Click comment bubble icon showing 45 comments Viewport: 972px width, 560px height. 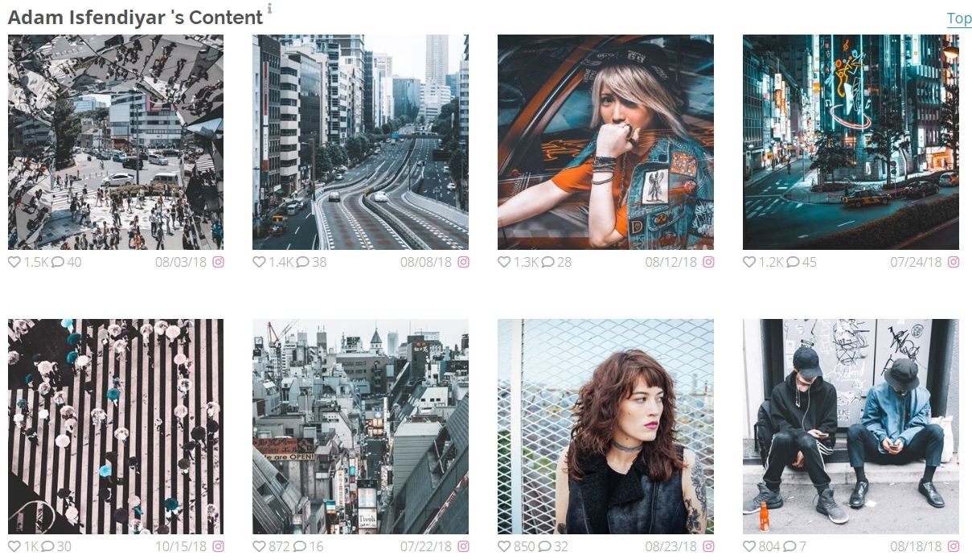point(793,262)
